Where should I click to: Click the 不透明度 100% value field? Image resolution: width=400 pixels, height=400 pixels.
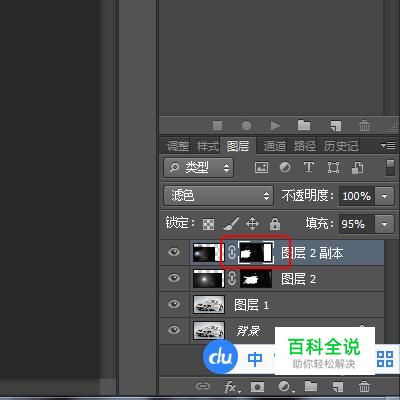[x=357, y=196]
